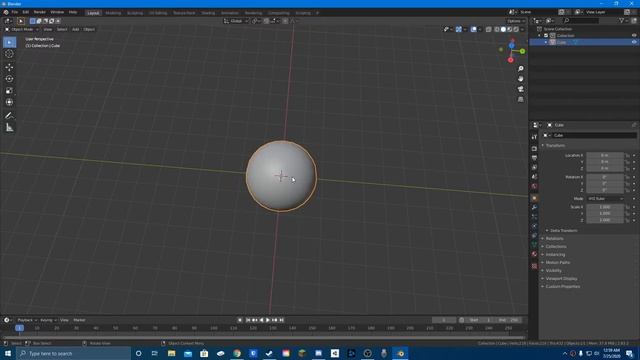Open the Physics properties tab
Viewport: 640px width, 360px height.
pyautogui.click(x=534, y=226)
